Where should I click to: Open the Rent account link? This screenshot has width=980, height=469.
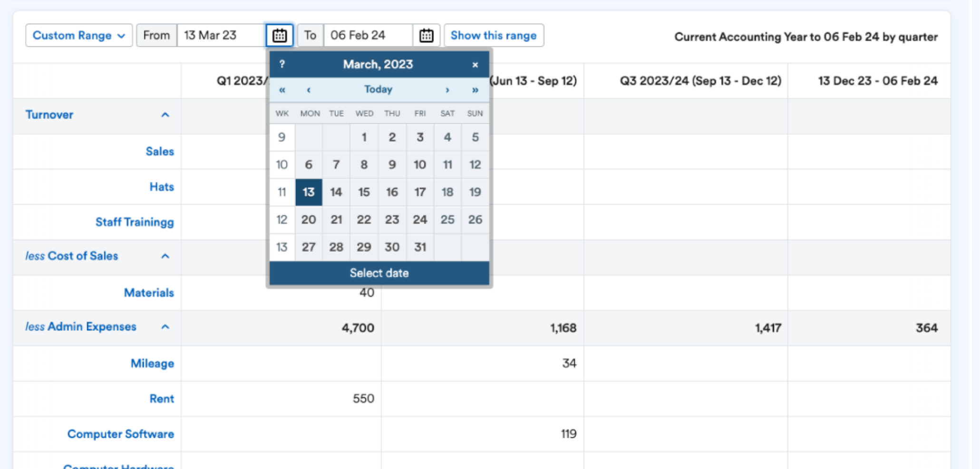pos(162,399)
